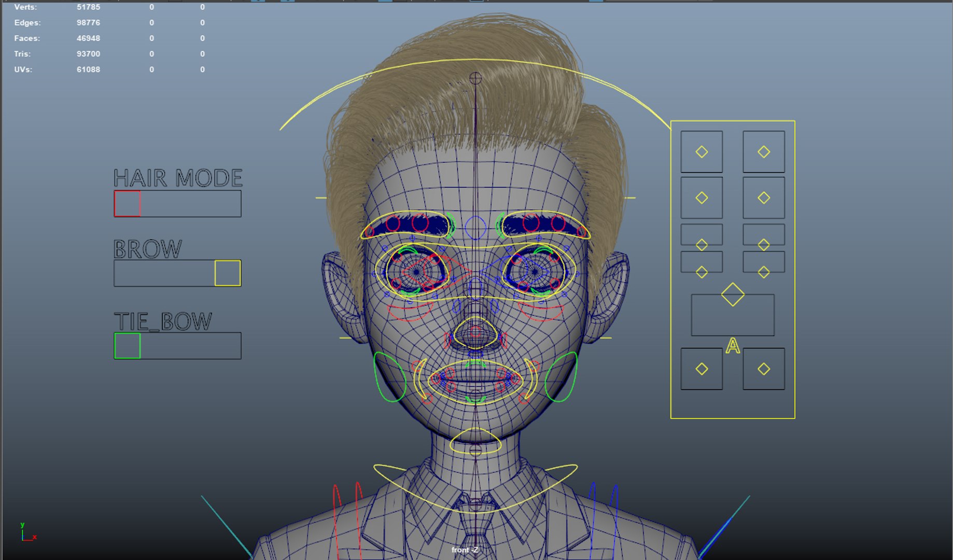Viewport: 953px width, 560px height.
Task: Select the yellow oval neck control under chin
Action: click(475, 441)
